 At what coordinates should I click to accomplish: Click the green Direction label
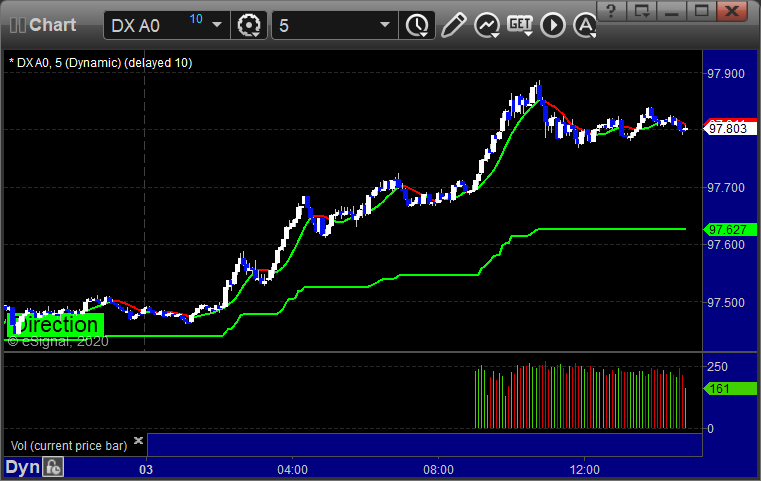[56, 324]
